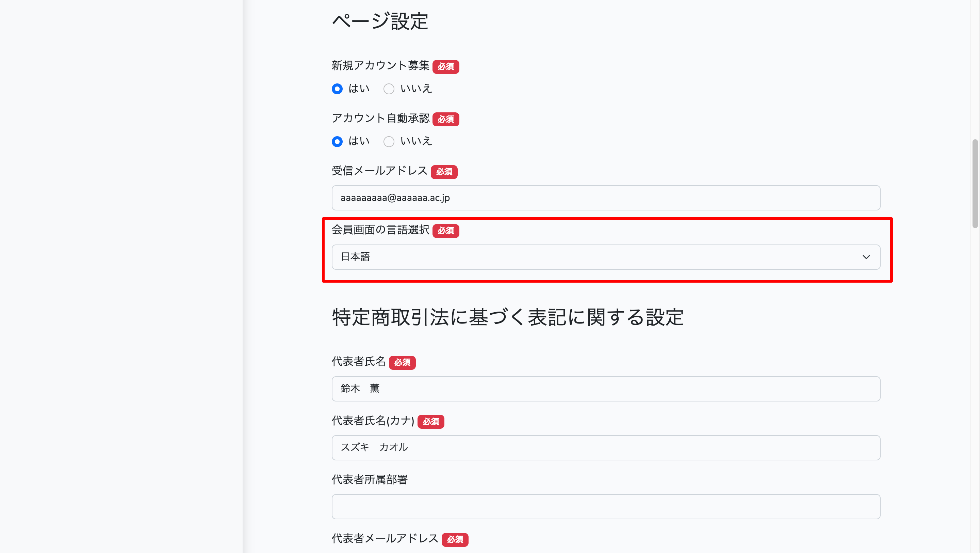Click the chevron arrow in language dropdown
980x553 pixels.
click(x=866, y=257)
